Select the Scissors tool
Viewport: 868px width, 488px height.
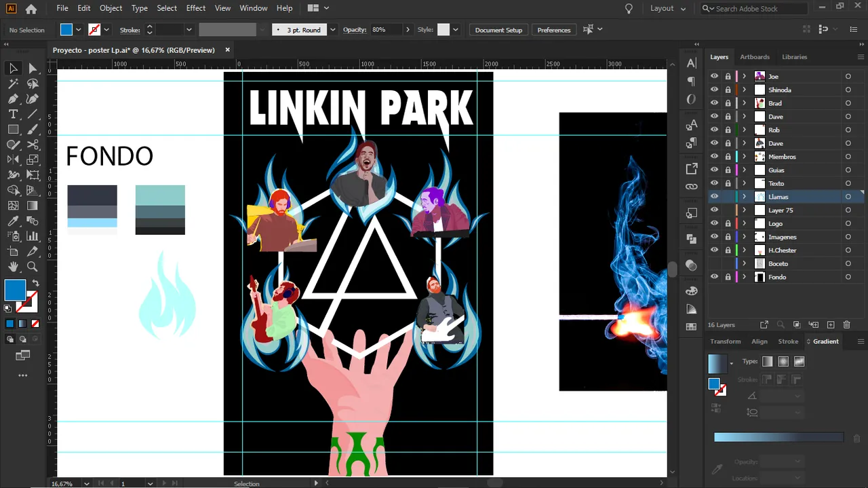33,145
